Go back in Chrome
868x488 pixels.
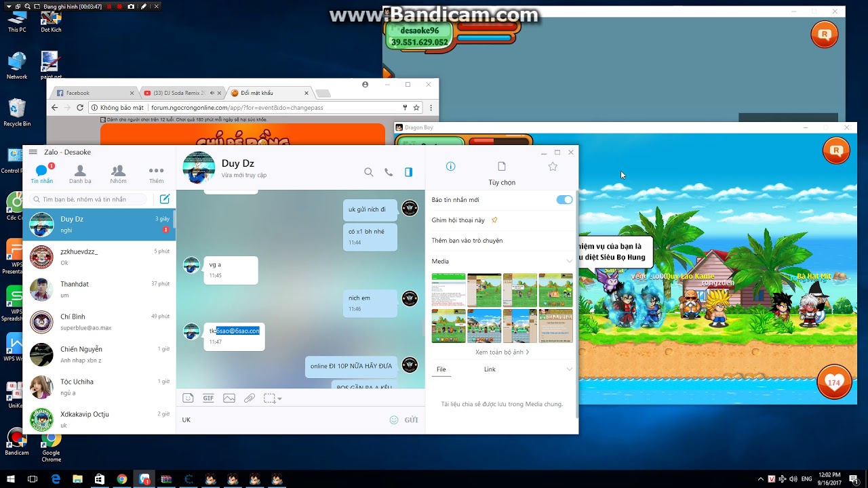click(55, 108)
